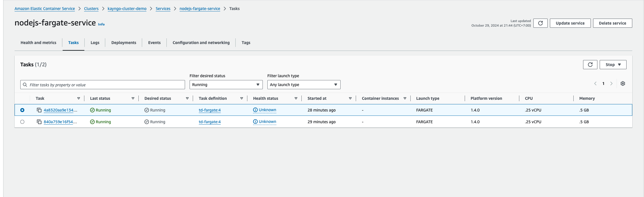
Task: Click the search icon in task filter
Action: 25,85
